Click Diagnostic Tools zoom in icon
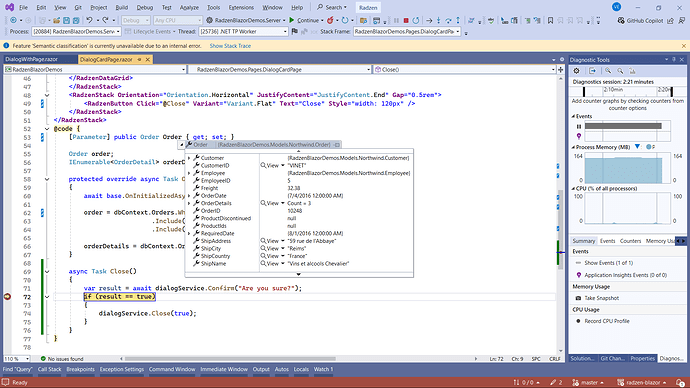The image size is (690, 388). (608, 71)
